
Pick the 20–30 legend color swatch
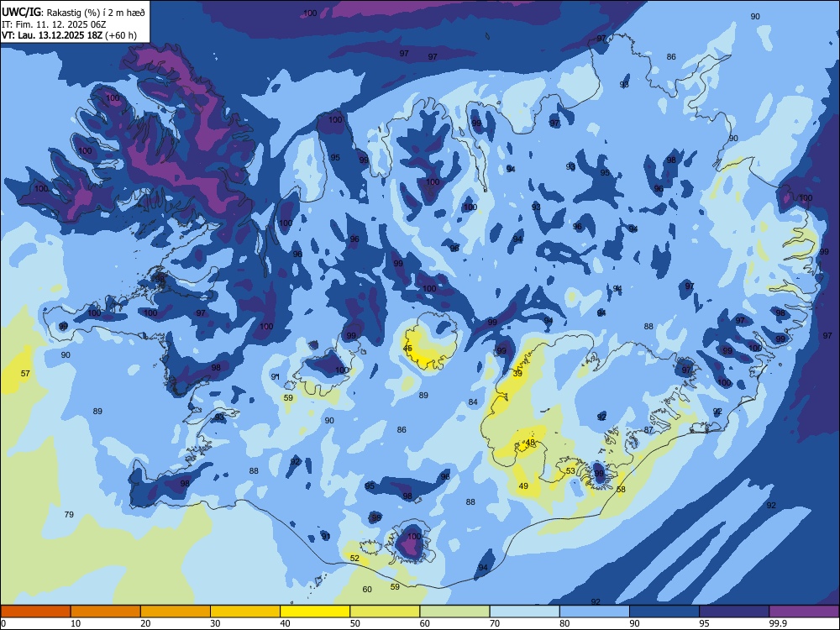tap(176, 612)
